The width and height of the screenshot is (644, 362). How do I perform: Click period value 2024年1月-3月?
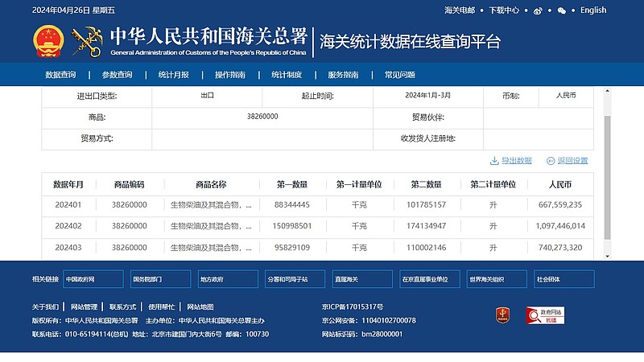[428, 95]
